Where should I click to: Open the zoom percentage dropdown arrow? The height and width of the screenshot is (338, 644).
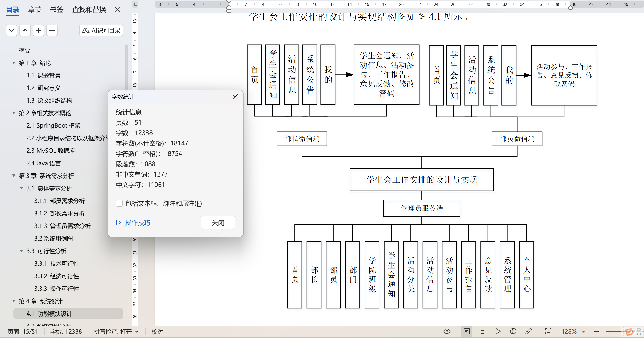(584, 332)
